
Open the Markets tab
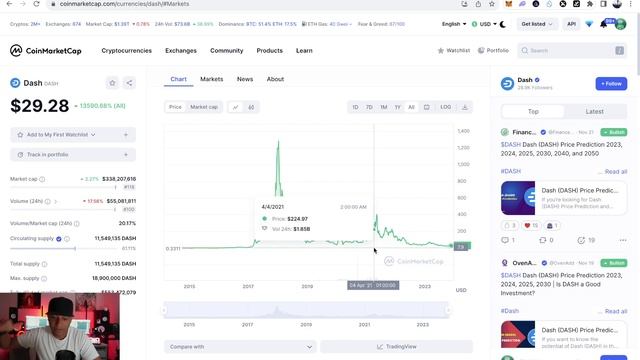[211, 79]
